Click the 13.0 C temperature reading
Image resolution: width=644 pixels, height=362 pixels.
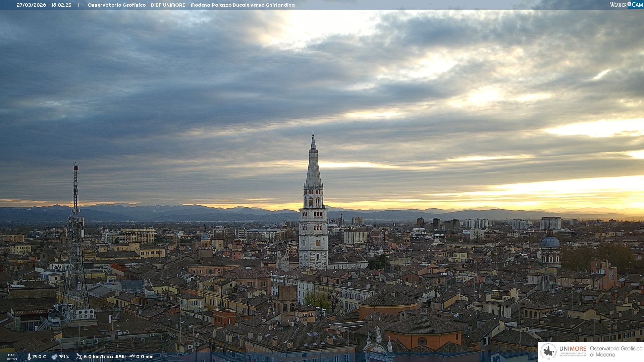tap(39, 357)
